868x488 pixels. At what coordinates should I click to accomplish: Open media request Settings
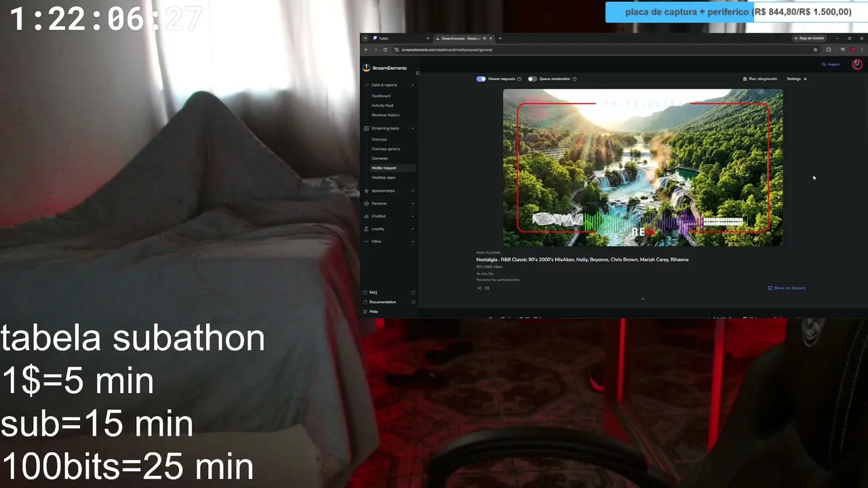pyautogui.click(x=797, y=79)
